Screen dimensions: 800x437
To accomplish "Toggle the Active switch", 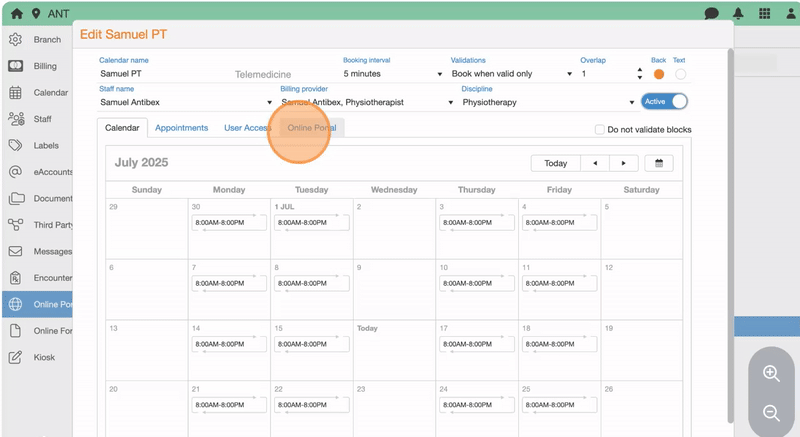I will (x=665, y=102).
